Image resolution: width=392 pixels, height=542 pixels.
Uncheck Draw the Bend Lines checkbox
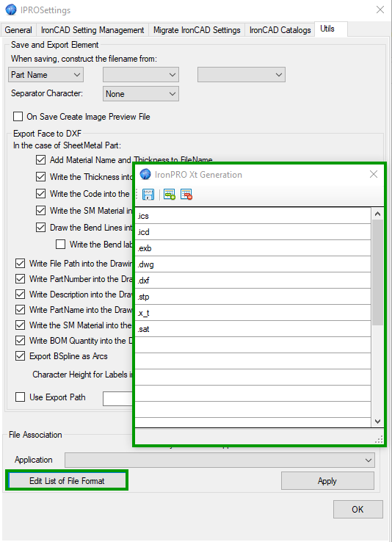pos(41,228)
